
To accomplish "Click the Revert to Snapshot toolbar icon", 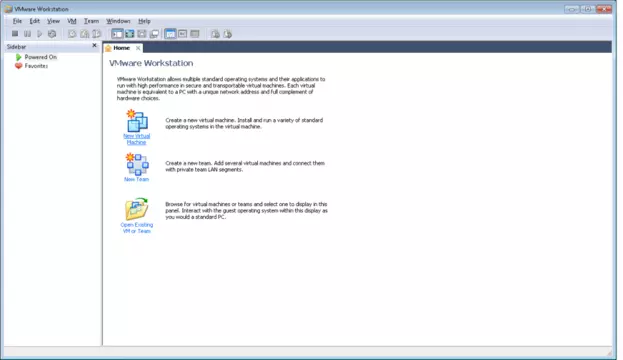I will (84, 34).
